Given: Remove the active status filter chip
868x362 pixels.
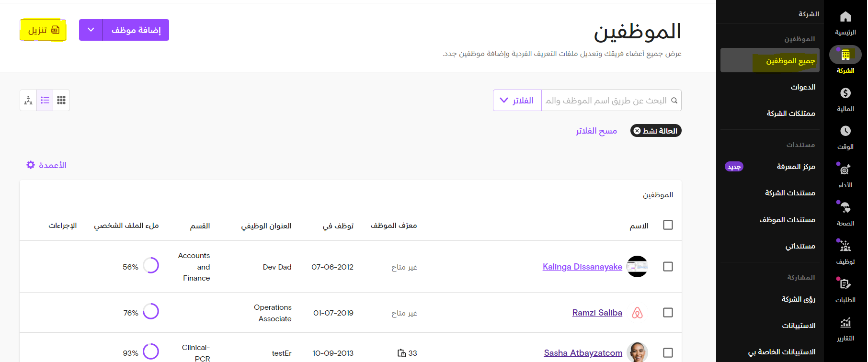Looking at the screenshot, I should click(637, 131).
